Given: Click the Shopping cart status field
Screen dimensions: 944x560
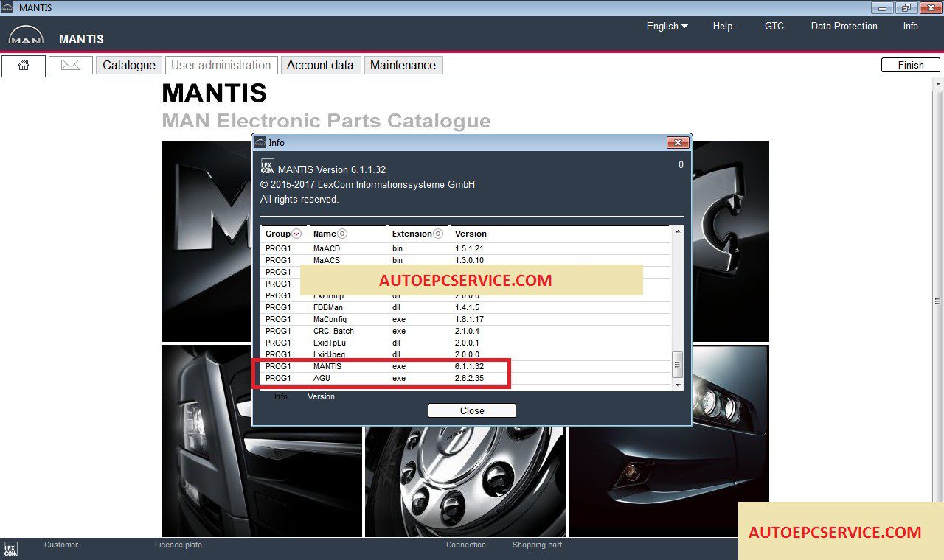Looking at the screenshot, I should click(537, 545).
